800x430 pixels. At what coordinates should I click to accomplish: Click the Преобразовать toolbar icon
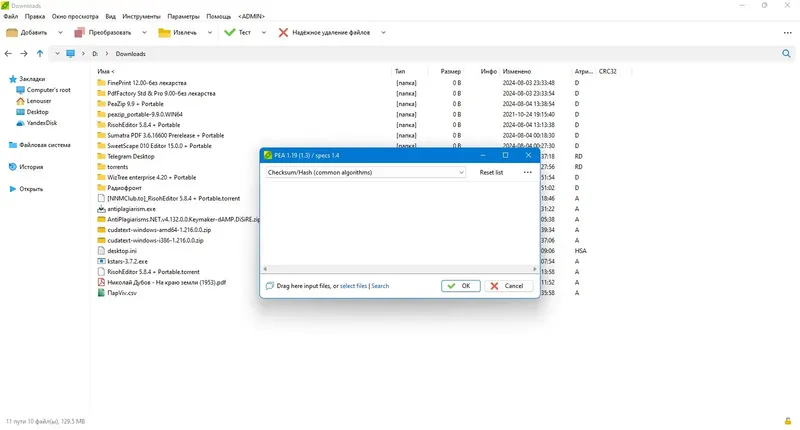coord(79,33)
